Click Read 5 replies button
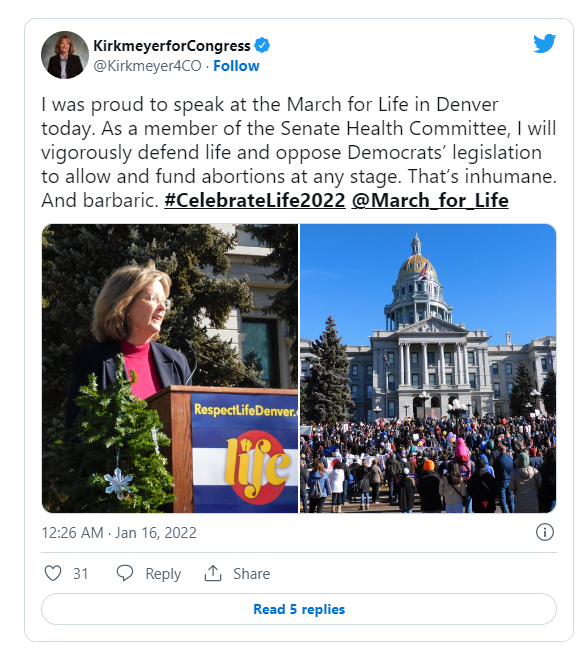 click(x=299, y=609)
